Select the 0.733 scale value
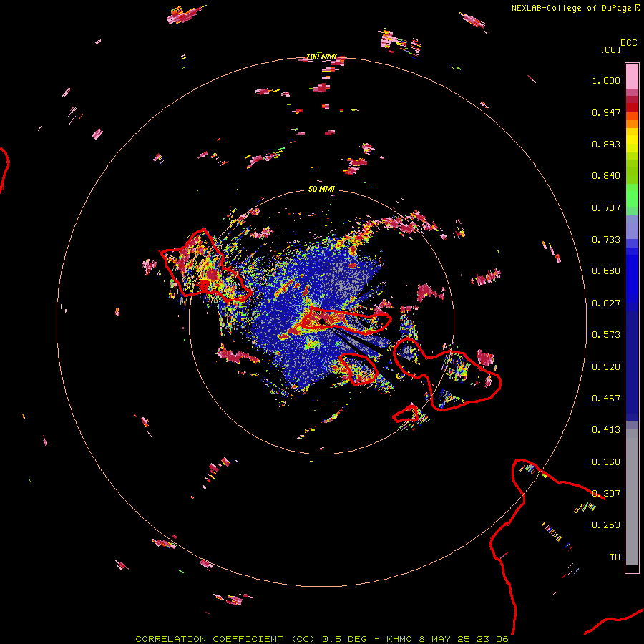The image size is (644, 644). point(606,240)
